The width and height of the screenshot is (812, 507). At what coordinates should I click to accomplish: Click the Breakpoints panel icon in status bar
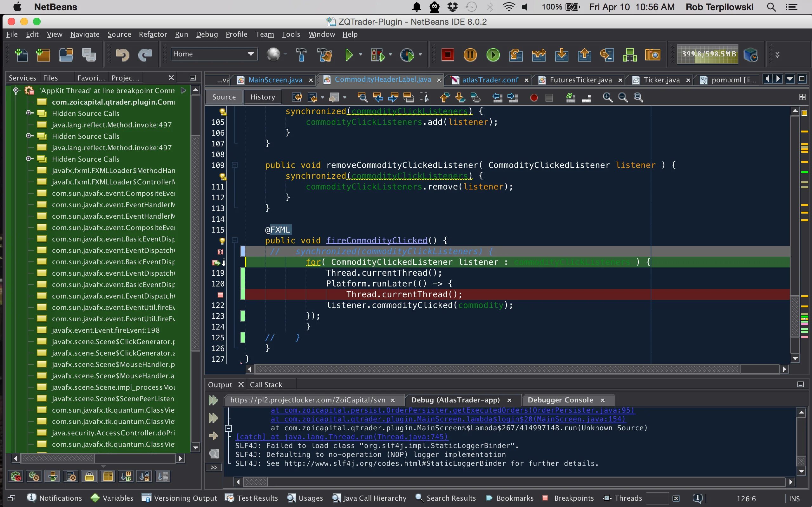point(543,498)
